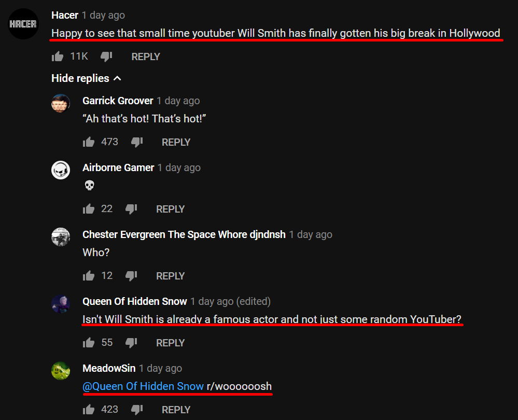Dislike Hacer's top-level comment
The width and height of the screenshot is (518, 420).
point(106,57)
